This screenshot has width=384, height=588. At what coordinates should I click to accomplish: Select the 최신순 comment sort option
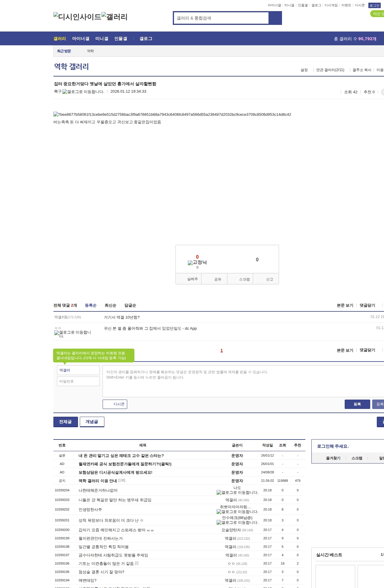tap(110, 305)
